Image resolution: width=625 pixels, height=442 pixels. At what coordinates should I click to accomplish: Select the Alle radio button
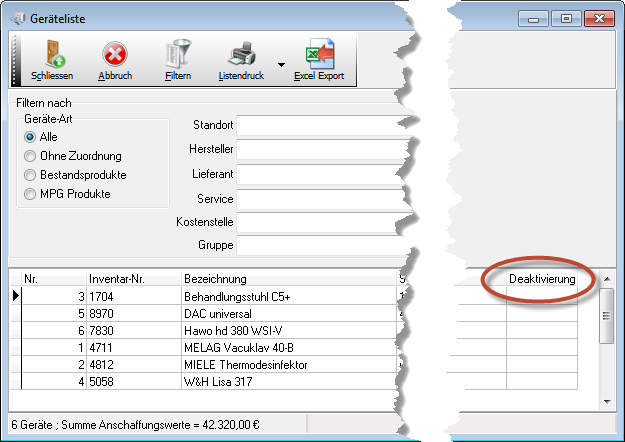click(31, 137)
